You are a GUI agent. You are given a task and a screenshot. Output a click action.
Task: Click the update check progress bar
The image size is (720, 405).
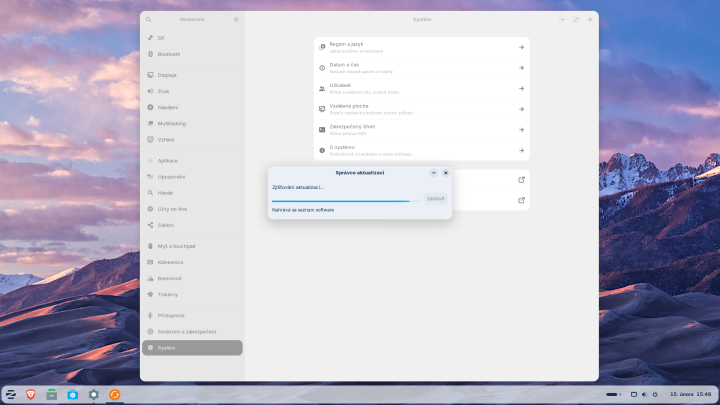click(x=346, y=201)
